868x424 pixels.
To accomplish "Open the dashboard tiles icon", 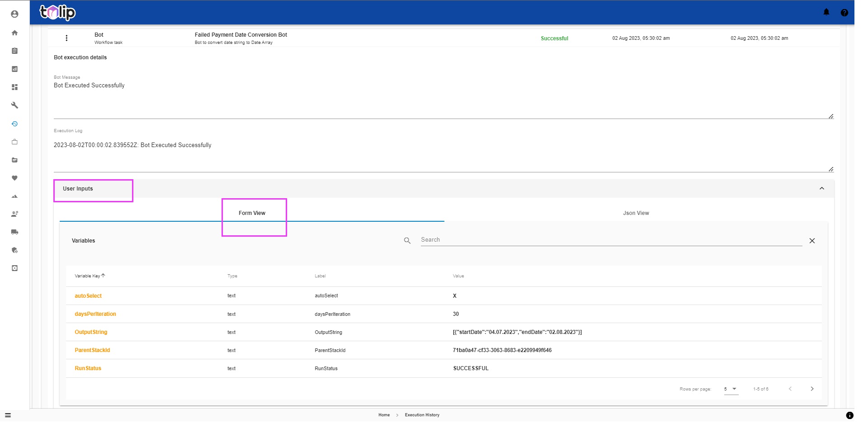I will point(14,87).
